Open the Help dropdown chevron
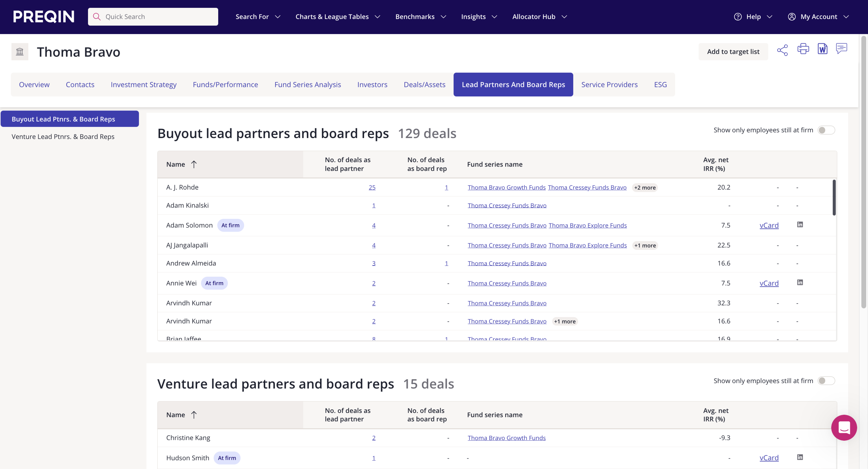The width and height of the screenshot is (868, 469). click(769, 17)
